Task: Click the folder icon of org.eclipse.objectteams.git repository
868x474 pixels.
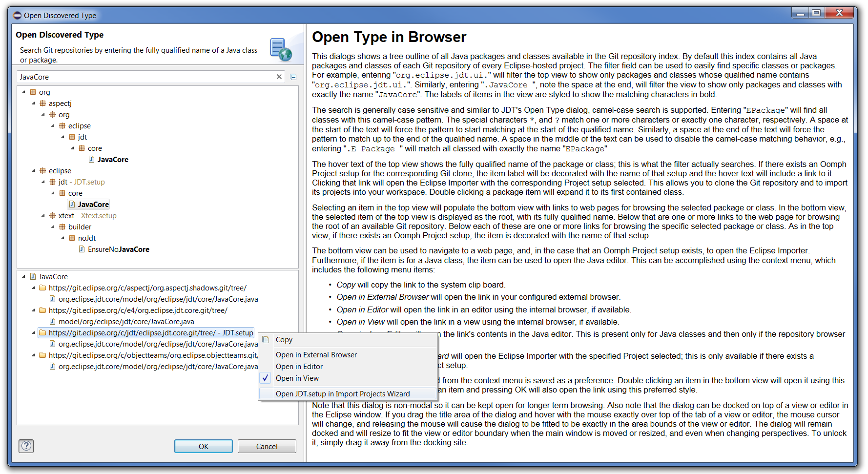Action: click(x=43, y=355)
